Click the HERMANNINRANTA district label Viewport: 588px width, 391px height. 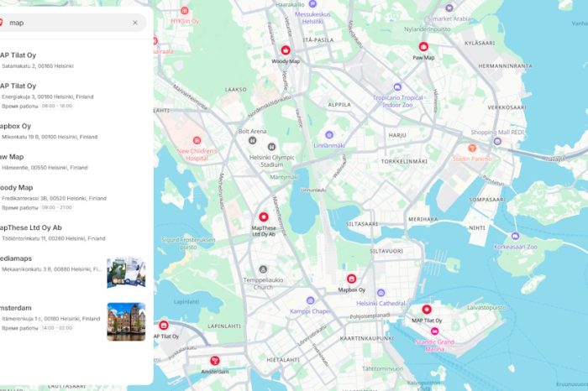505,66
